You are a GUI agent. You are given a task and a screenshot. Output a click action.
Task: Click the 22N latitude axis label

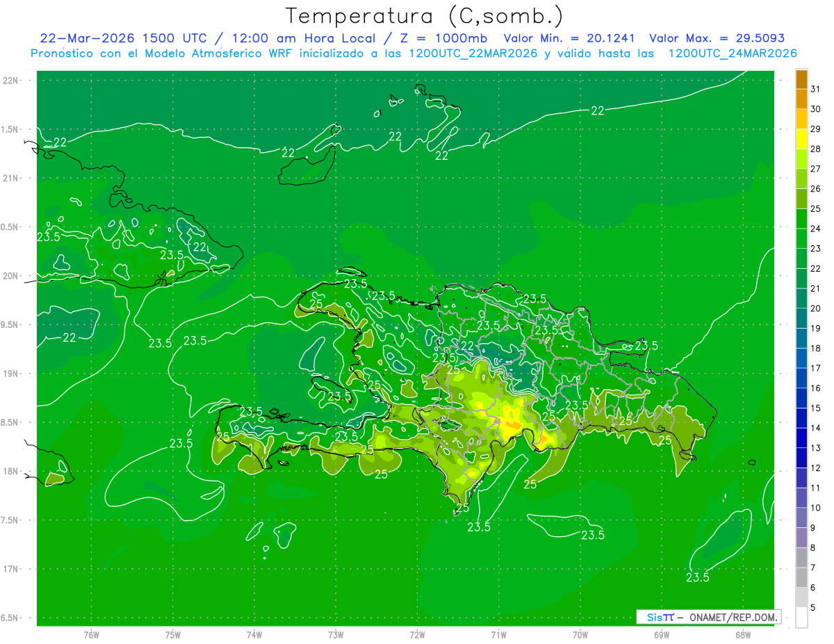click(x=11, y=80)
